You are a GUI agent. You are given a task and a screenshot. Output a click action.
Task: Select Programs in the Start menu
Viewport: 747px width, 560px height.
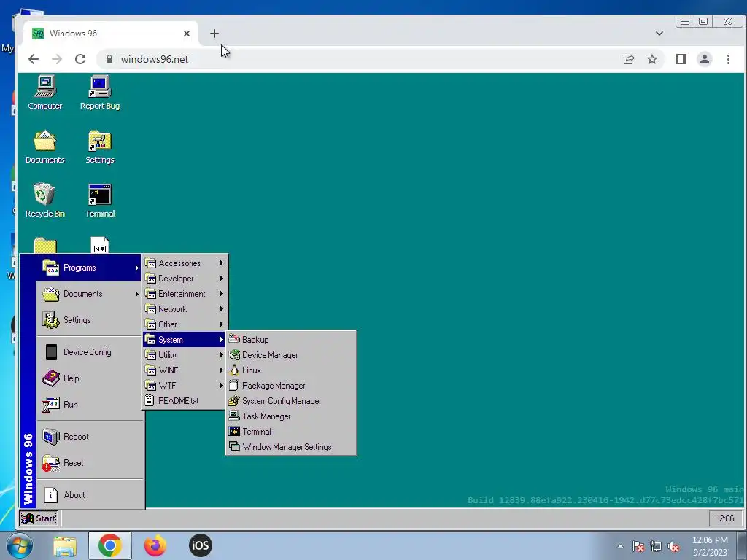coord(89,268)
